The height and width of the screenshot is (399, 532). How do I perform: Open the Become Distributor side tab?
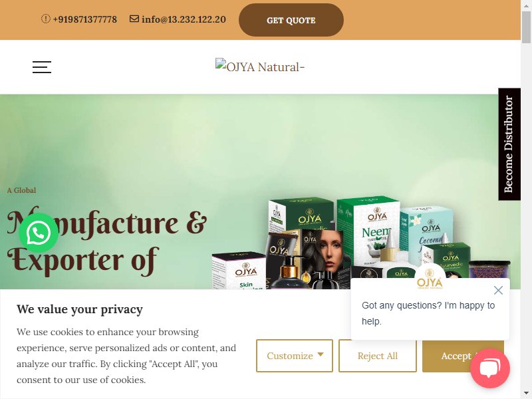pyautogui.click(x=509, y=144)
